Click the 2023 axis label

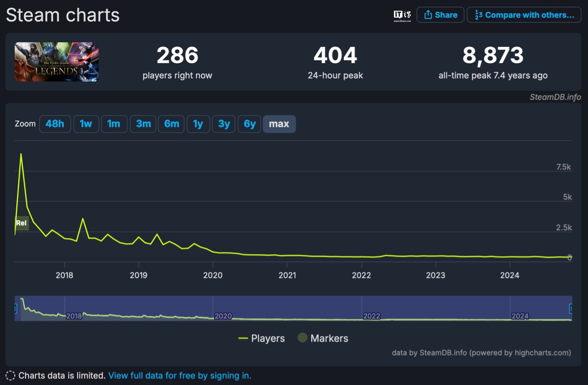[x=436, y=275]
